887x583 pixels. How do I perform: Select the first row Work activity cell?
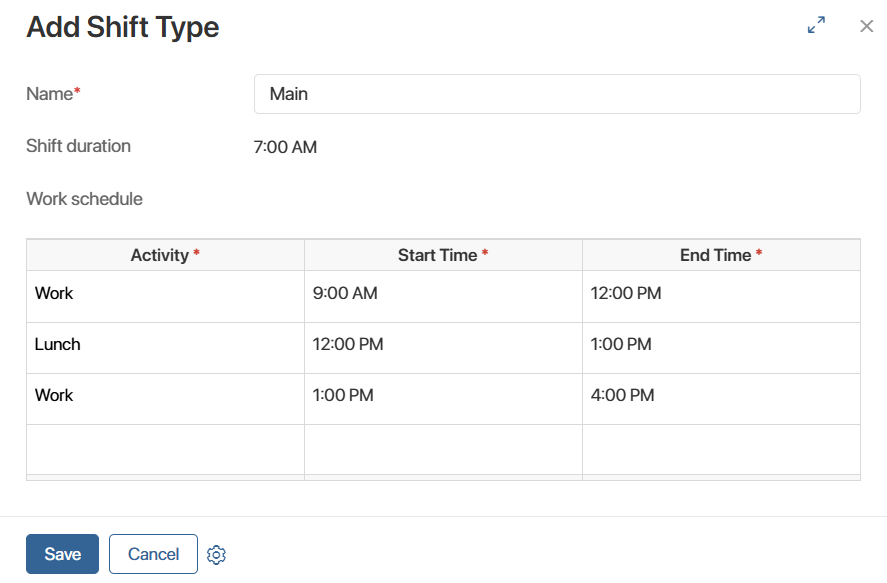point(165,295)
